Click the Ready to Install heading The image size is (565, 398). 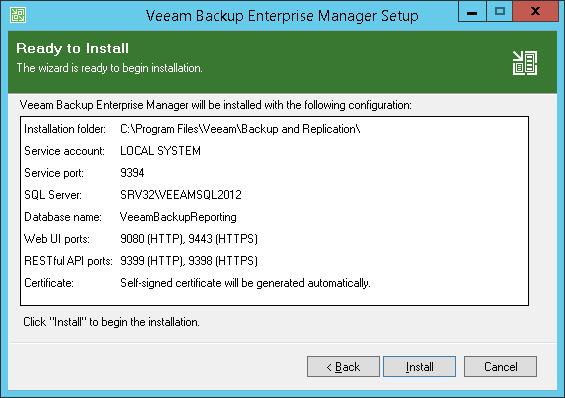pyautogui.click(x=72, y=48)
